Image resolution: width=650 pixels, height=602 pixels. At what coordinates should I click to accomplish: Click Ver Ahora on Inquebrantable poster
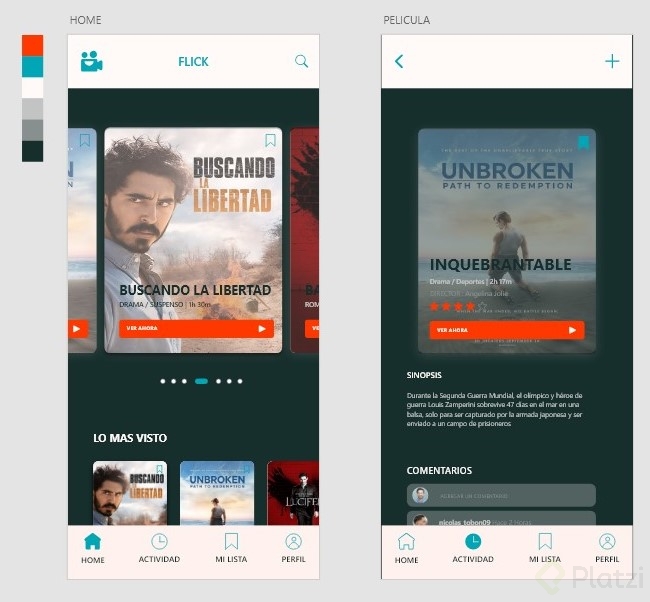507,330
